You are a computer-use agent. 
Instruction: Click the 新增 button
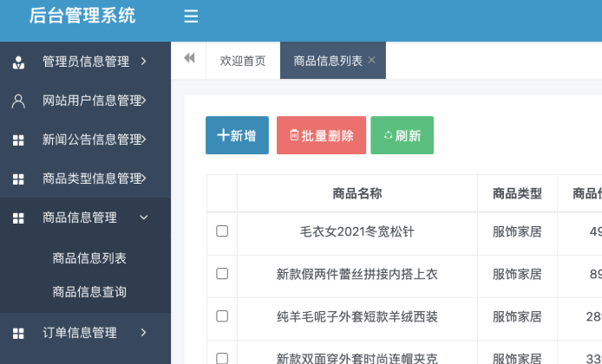237,135
